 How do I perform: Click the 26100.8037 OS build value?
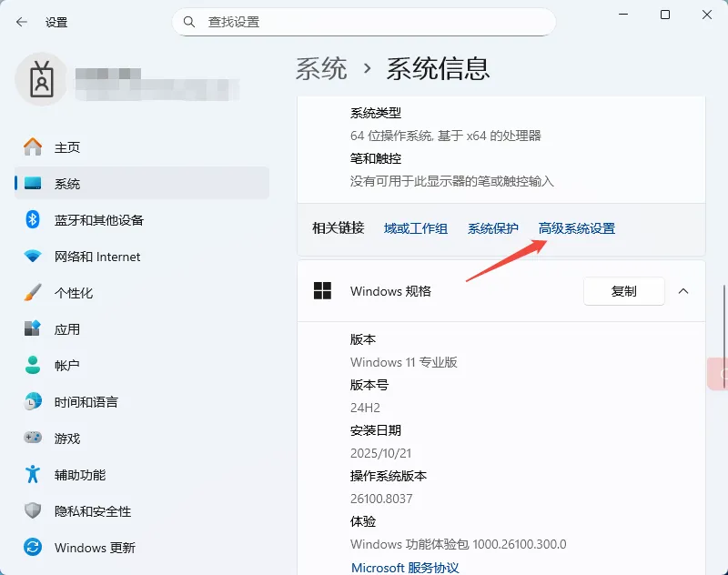[381, 499]
